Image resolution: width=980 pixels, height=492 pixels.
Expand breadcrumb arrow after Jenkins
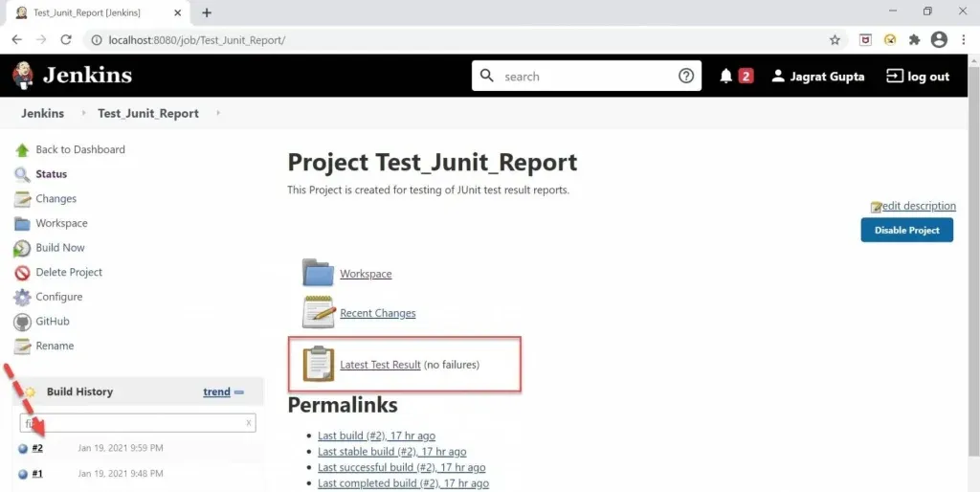83,113
